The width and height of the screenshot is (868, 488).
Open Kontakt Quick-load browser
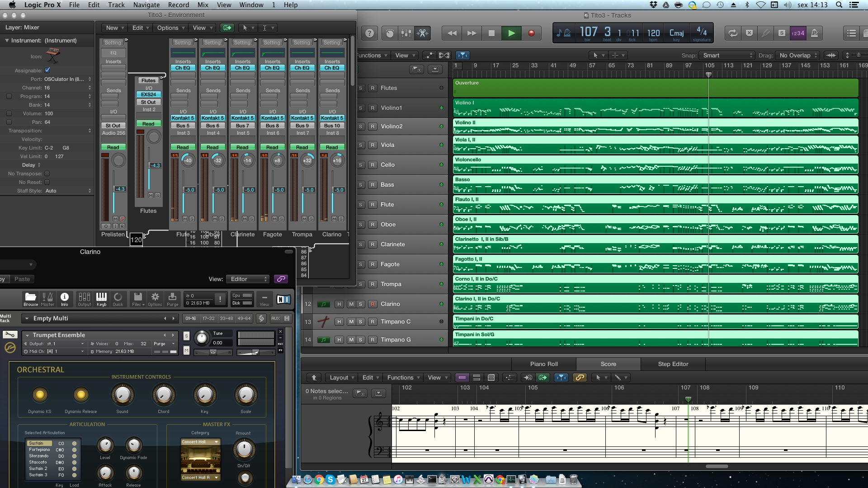[118, 299]
